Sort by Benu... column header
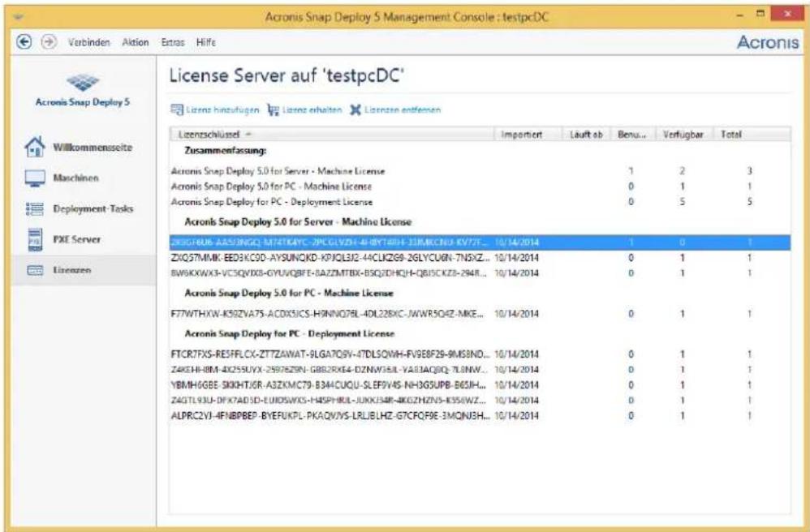This screenshot has height=532, width=810. tap(633, 134)
